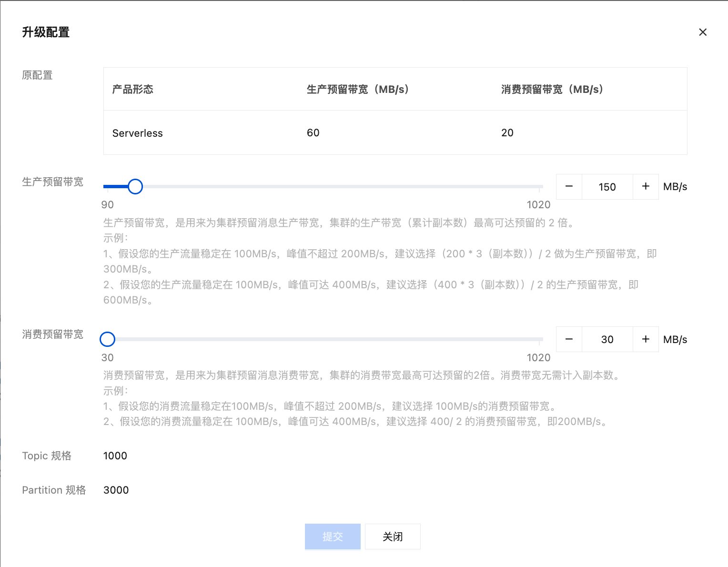The image size is (728, 567).
Task: Click the 消费预留带宽 slider handle
Action: pos(107,339)
